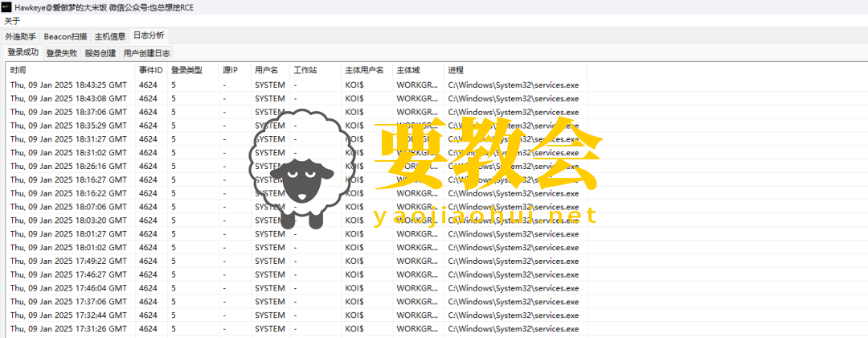Screen dimensions: 868x338
Task: Sort by the 时间 column header
Action: coord(70,70)
